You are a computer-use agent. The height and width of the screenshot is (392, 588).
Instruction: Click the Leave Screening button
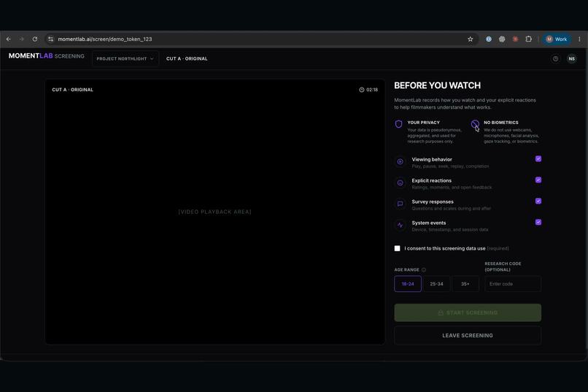pyautogui.click(x=468, y=335)
